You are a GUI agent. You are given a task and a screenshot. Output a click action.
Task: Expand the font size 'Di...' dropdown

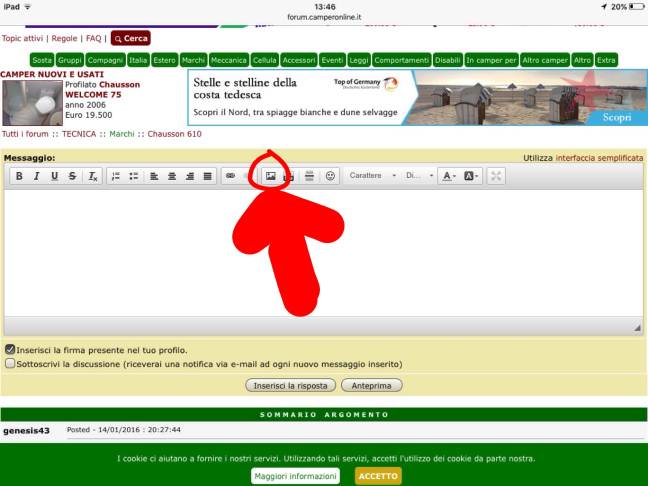pos(419,176)
